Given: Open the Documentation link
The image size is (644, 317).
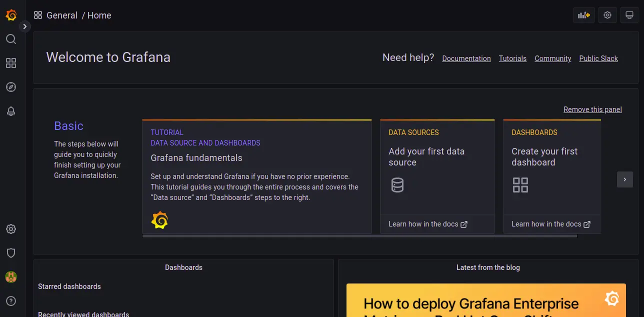Looking at the screenshot, I should [x=466, y=58].
